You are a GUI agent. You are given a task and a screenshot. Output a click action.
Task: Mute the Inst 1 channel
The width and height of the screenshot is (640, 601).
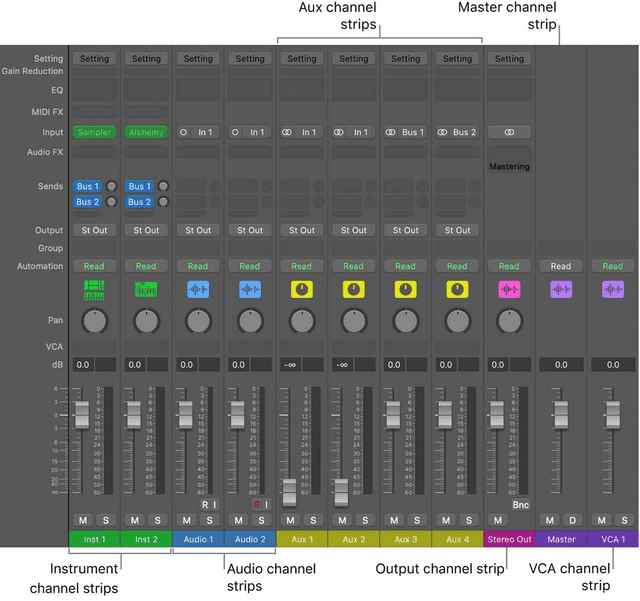(x=83, y=520)
